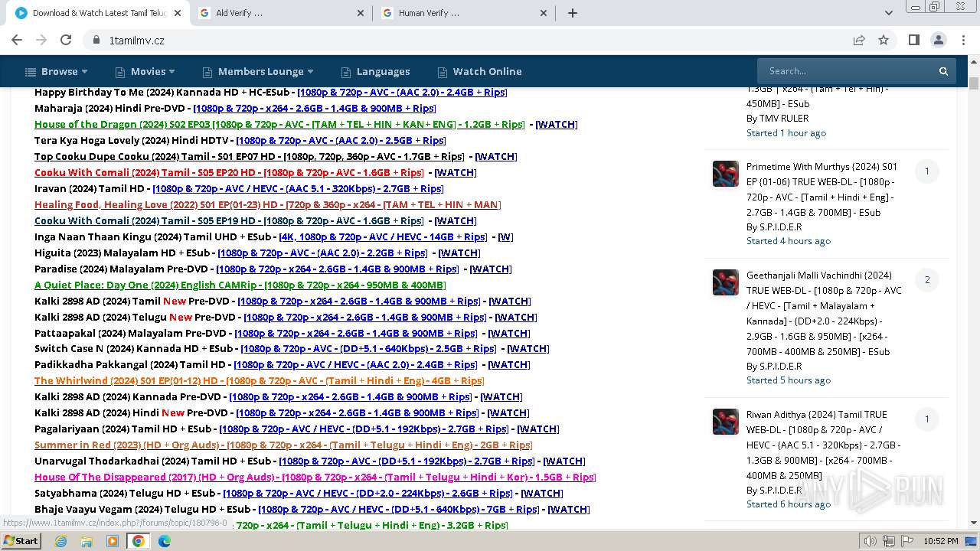Open Internet Explorer from the taskbar

click(60, 541)
